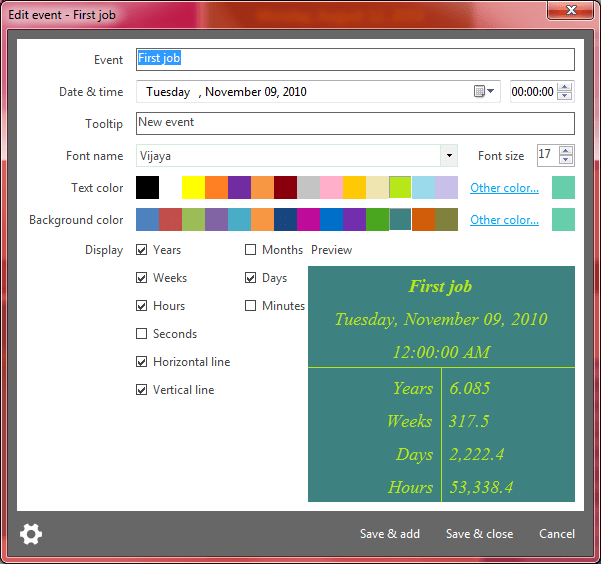Cancel the event edit dialog
The width and height of the screenshot is (601, 564).
pos(557,534)
